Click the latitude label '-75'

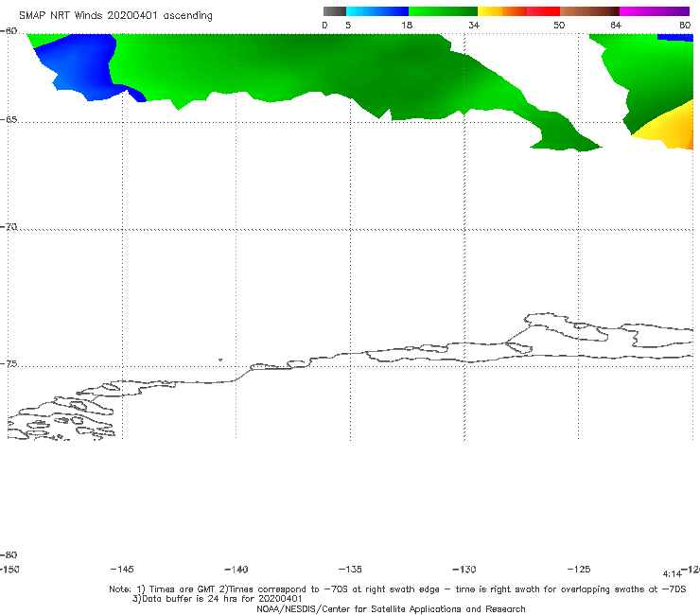pyautogui.click(x=9, y=364)
